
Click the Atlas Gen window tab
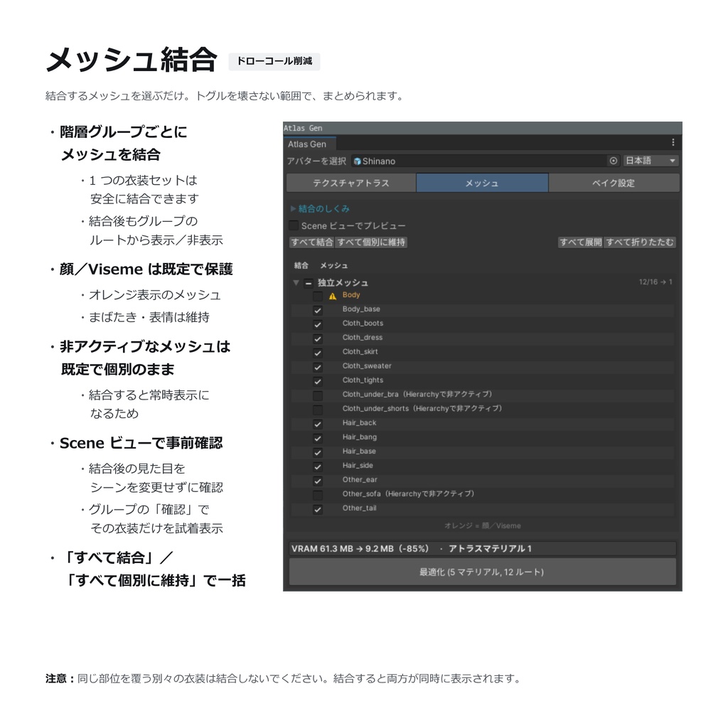[x=309, y=144]
